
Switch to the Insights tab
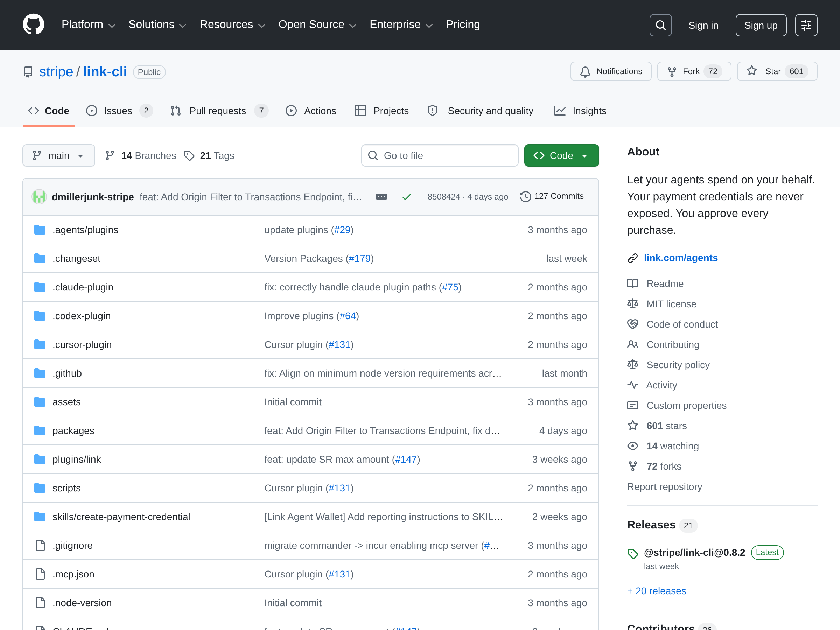[580, 111]
